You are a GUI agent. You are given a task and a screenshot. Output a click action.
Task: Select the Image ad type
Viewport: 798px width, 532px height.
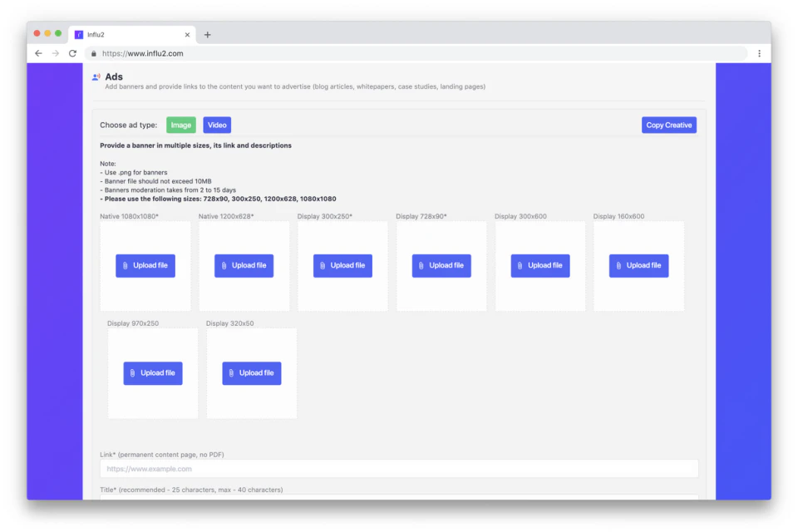(181, 125)
